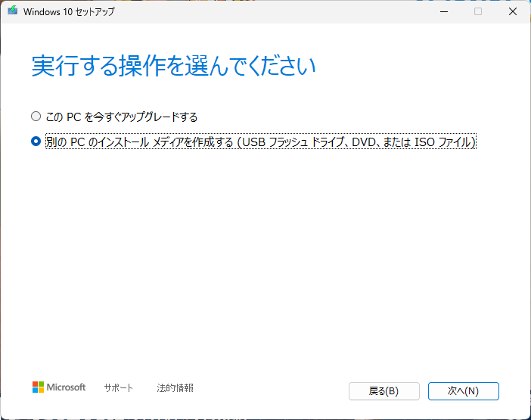Close the Windows 10 セットアップ window
The width and height of the screenshot is (531, 420).
513,11
